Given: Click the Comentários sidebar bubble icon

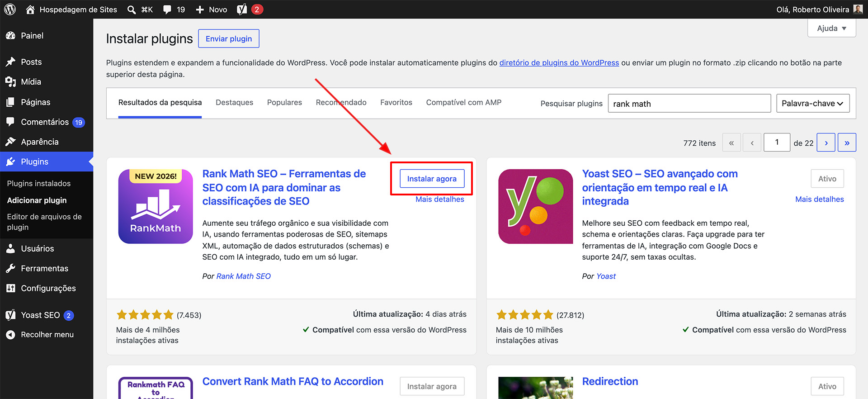Looking at the screenshot, I should (x=10, y=122).
